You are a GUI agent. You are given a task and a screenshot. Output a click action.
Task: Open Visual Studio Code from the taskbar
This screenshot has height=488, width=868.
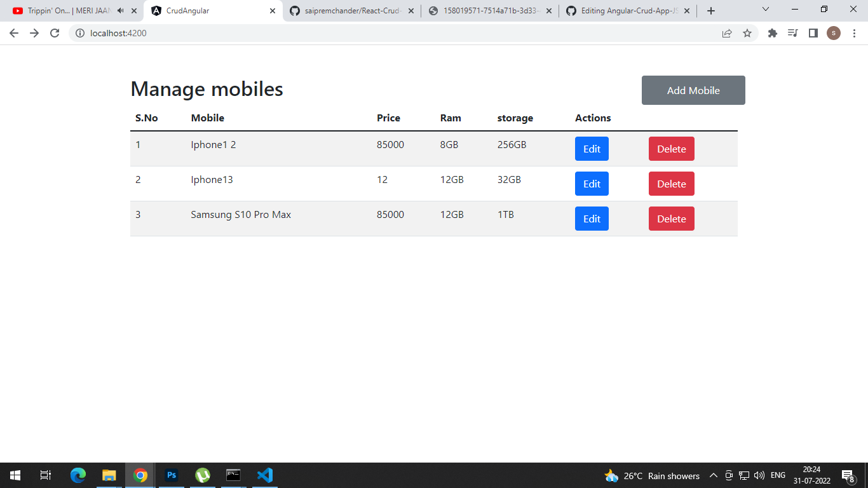[265, 475]
